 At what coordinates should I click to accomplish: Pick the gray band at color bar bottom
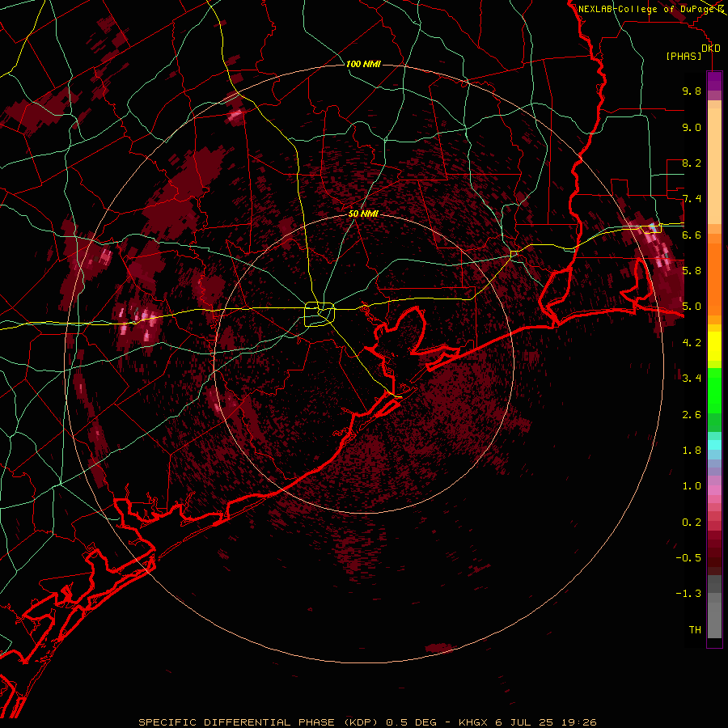(714, 608)
